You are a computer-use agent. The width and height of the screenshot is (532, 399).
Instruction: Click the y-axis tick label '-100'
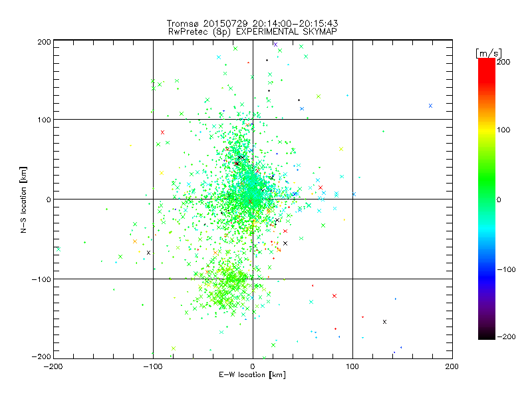click(41, 279)
